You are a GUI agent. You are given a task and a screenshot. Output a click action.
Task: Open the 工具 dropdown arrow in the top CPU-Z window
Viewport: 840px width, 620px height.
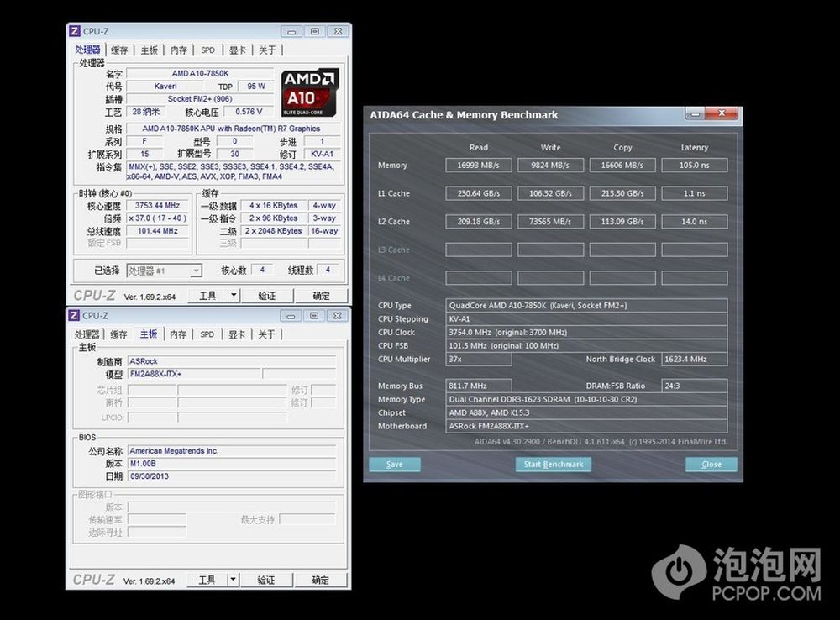coord(234,295)
